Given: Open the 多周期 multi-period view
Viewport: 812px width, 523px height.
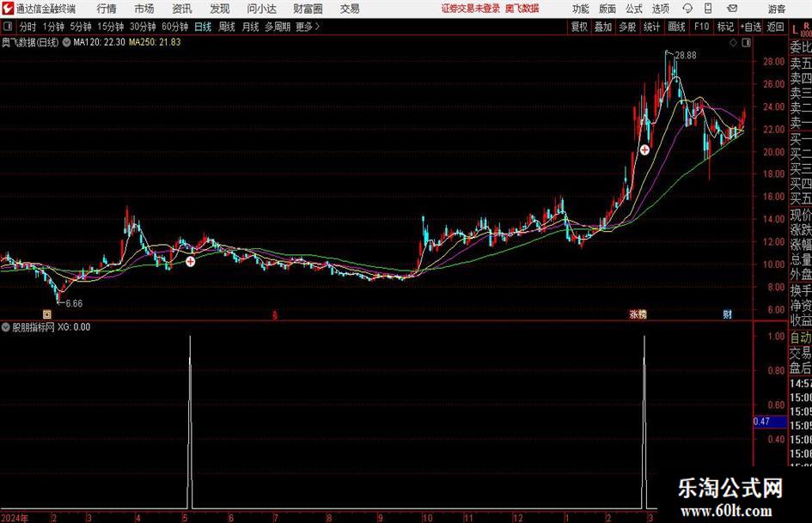Looking at the screenshot, I should point(278,27).
